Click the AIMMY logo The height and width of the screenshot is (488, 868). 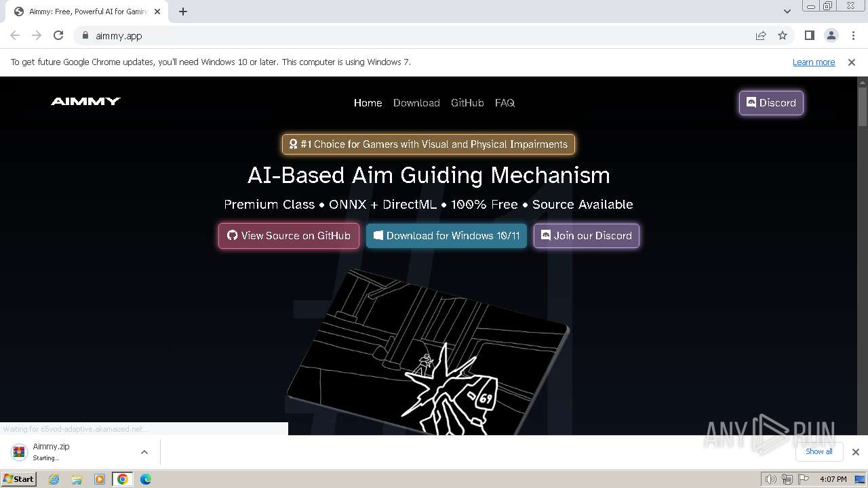click(x=85, y=102)
